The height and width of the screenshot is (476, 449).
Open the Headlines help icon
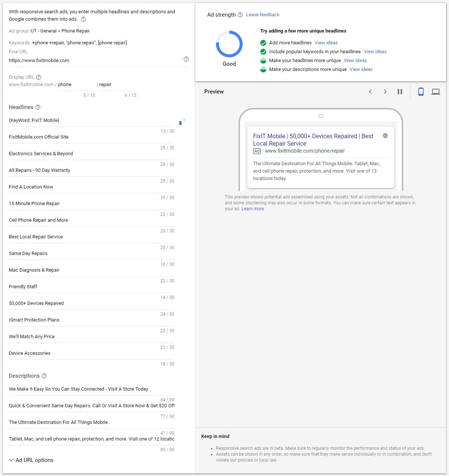pos(38,107)
